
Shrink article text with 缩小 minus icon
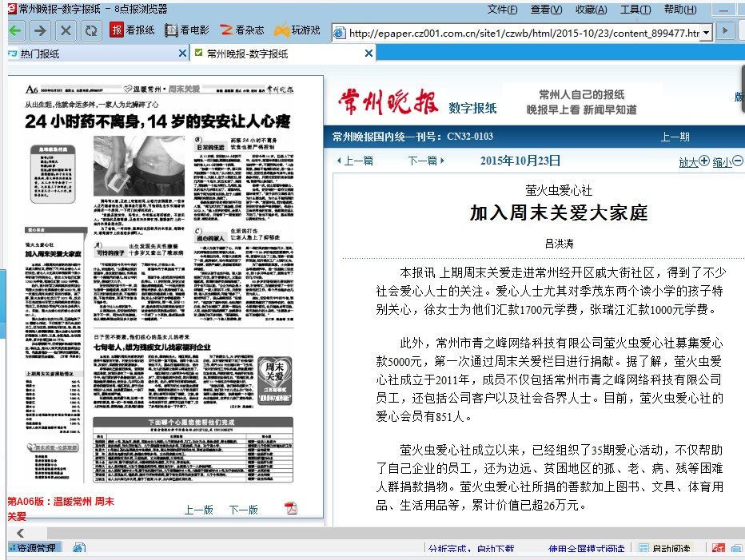point(727,161)
